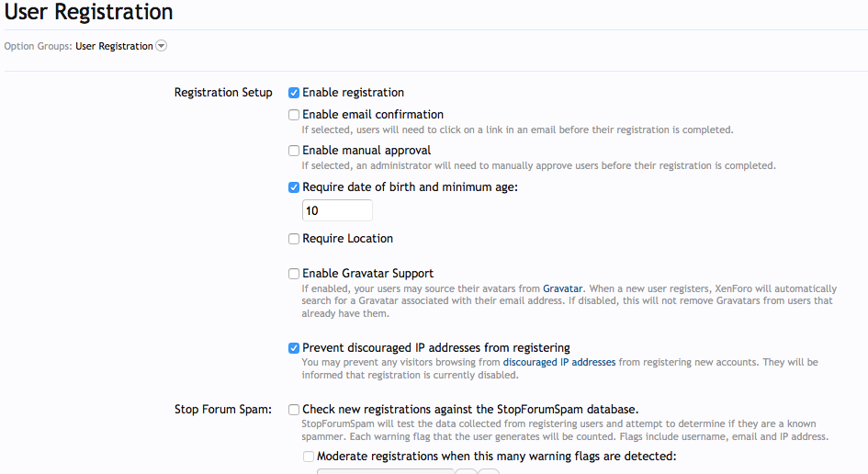
Task: Click the email confirmation explanation text
Action: click(x=517, y=130)
